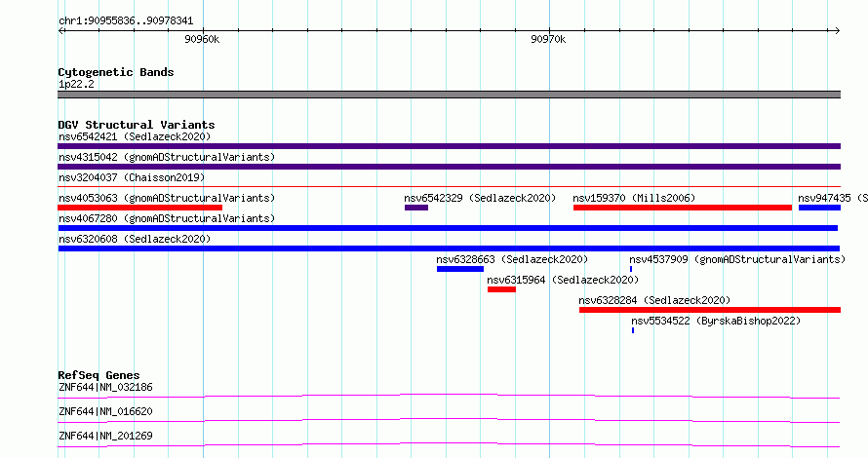Click the RefSeq Genes track heading
Image resolution: width=868 pixels, height=458 pixels.
pos(99,375)
